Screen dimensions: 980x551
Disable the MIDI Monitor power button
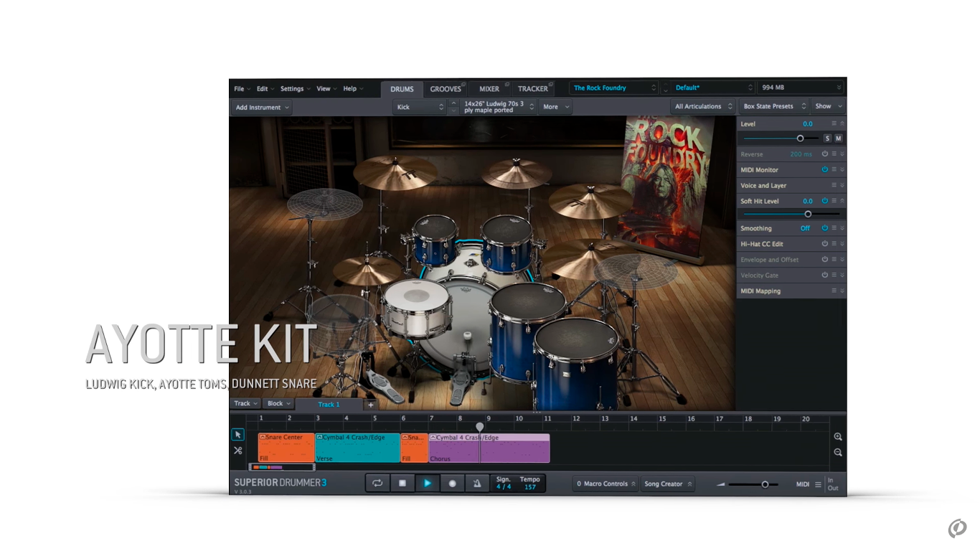pos(825,170)
